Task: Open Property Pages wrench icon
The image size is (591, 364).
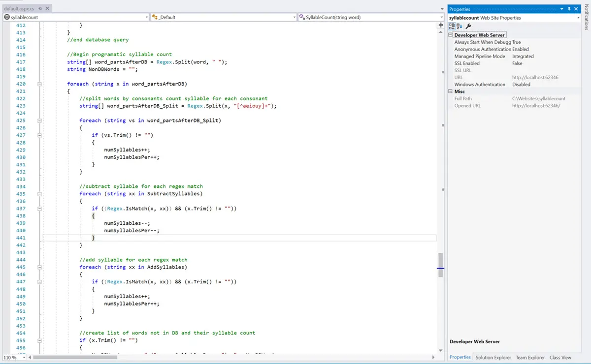Action: (468, 26)
